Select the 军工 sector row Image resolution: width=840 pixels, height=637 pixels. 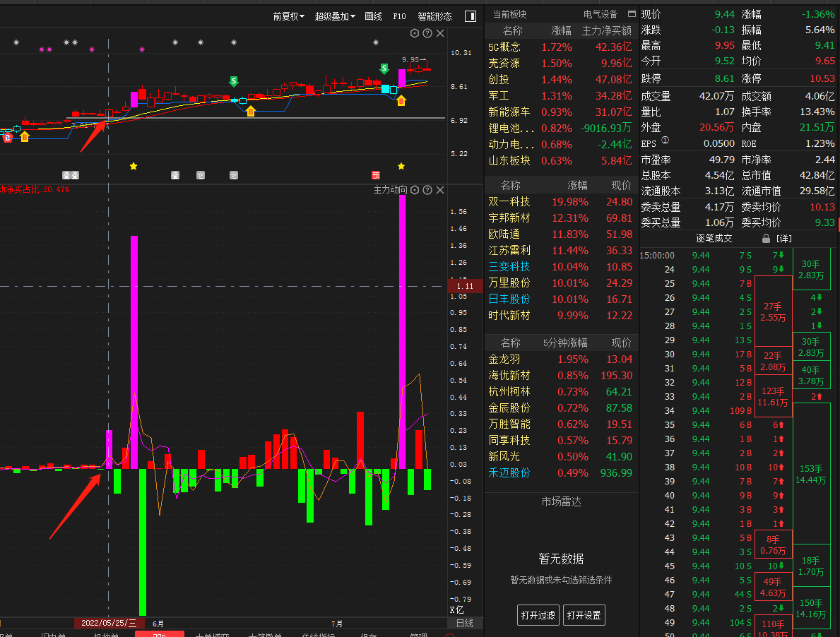[x=560, y=96]
